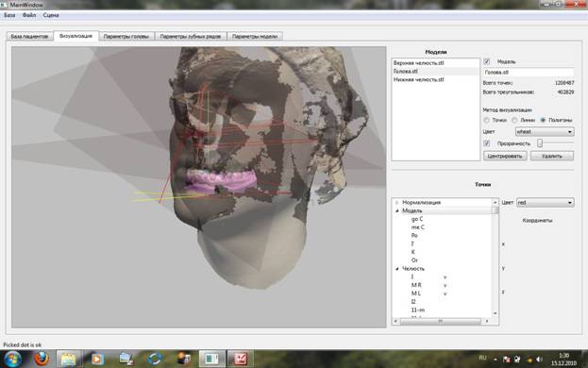Click the pink jaw model in 3D viewport
This screenshot has width=588, height=368.
coord(221,180)
